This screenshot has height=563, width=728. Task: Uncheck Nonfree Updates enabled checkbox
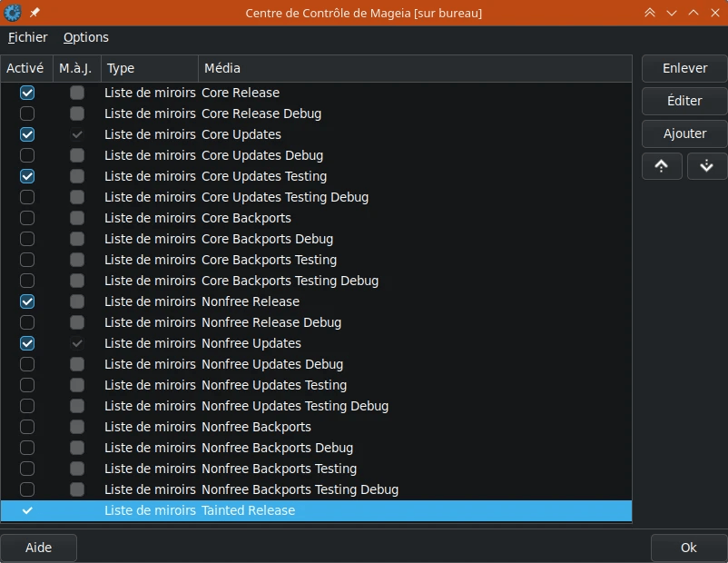pyautogui.click(x=27, y=343)
